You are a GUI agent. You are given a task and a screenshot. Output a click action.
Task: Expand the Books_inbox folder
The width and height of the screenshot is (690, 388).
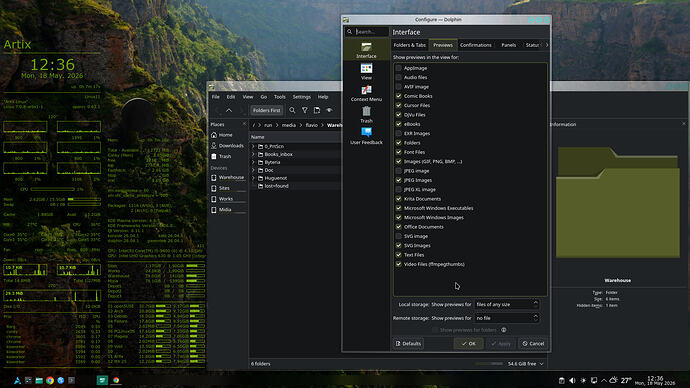pyautogui.click(x=253, y=154)
